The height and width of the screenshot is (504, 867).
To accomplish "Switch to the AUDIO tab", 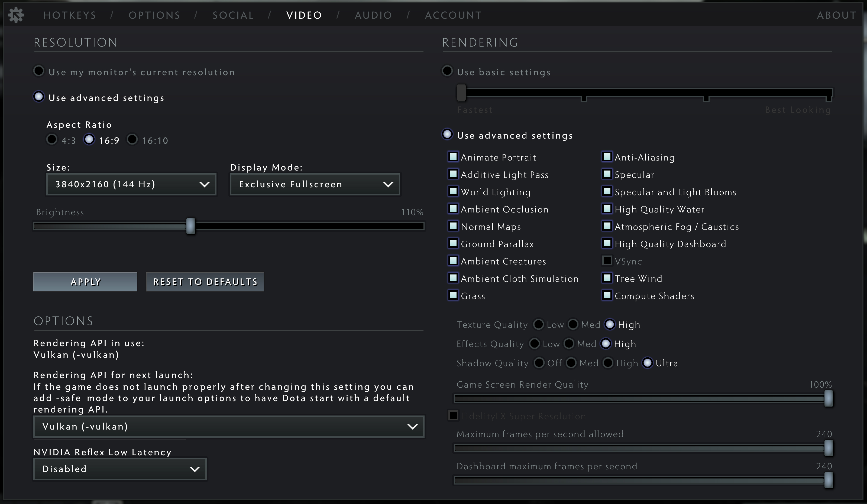I will (373, 15).
